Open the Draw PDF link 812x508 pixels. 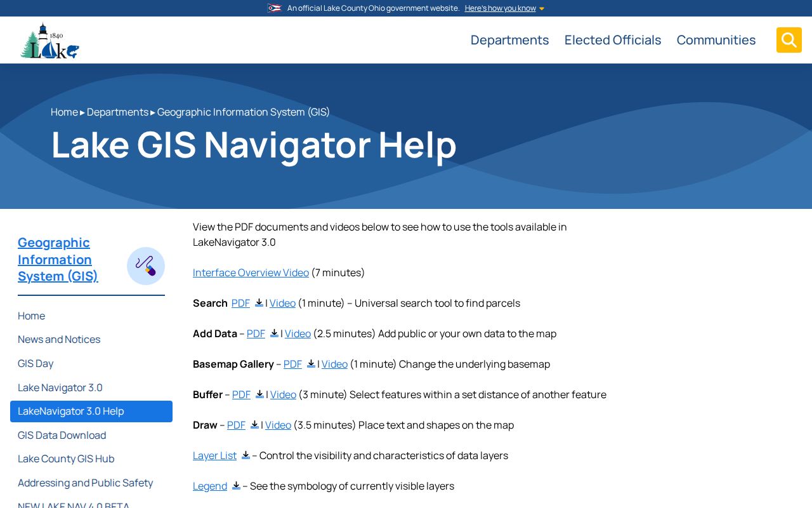point(236,425)
